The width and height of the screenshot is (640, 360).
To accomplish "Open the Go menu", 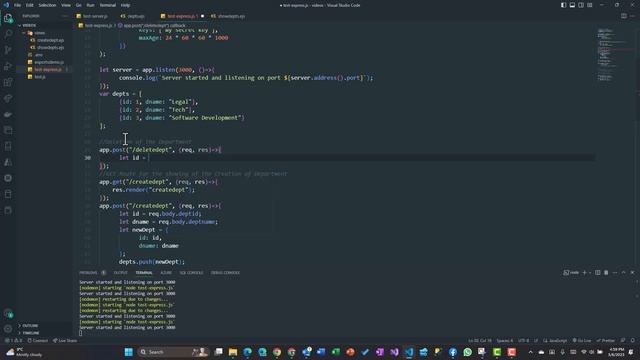I will pyautogui.click(x=78, y=5).
